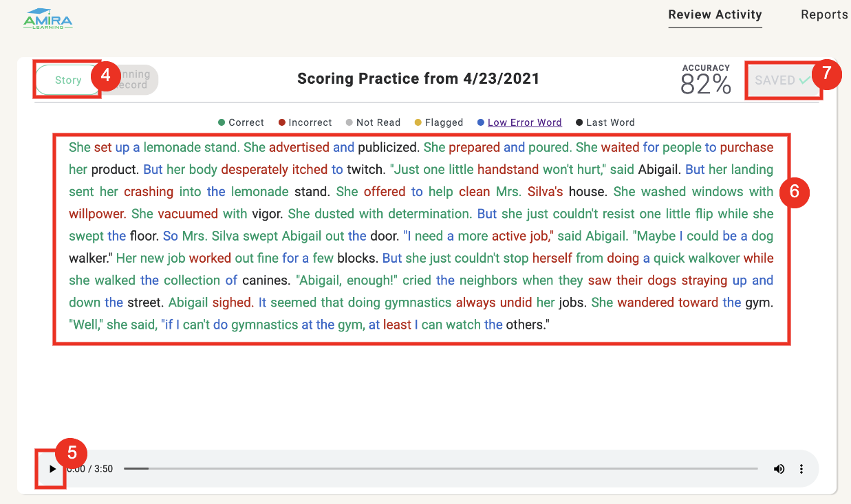The width and height of the screenshot is (851, 504).
Task: Click the green checkmark beside SAVED
Action: 804,79
